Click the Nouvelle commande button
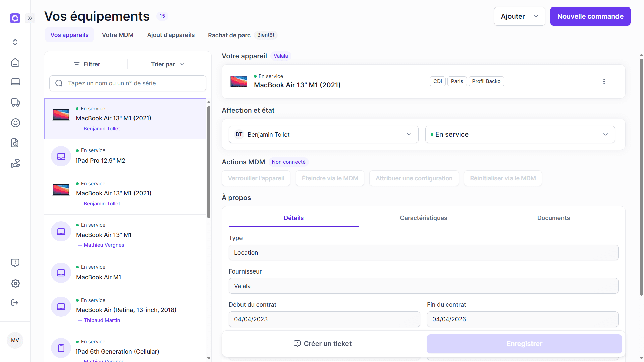The image size is (644, 362). pos(590,16)
